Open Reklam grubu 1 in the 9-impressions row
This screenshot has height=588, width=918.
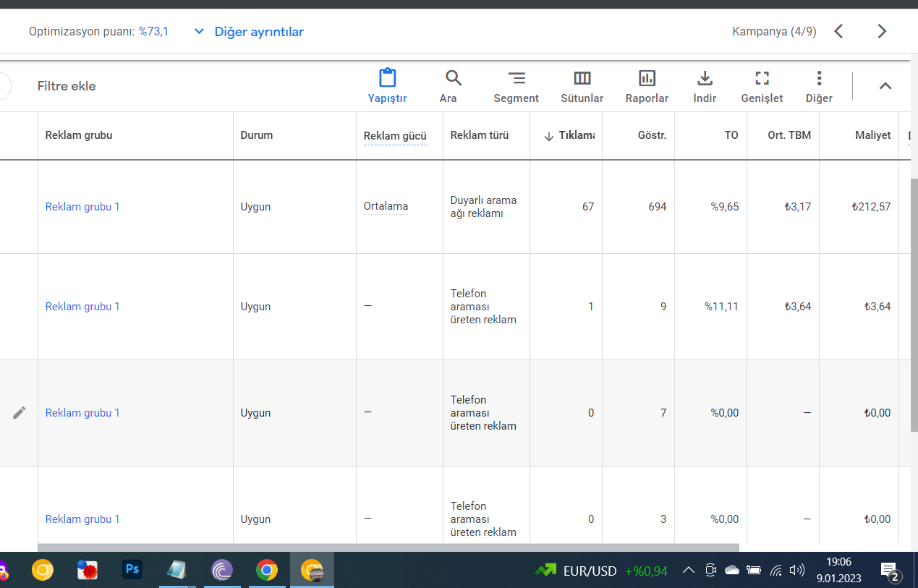[82, 307]
